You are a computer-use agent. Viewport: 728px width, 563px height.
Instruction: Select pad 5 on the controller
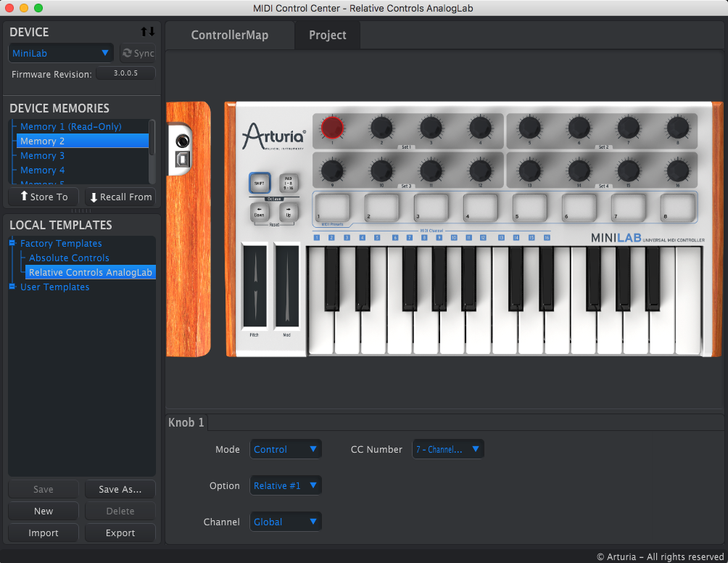pyautogui.click(x=530, y=207)
